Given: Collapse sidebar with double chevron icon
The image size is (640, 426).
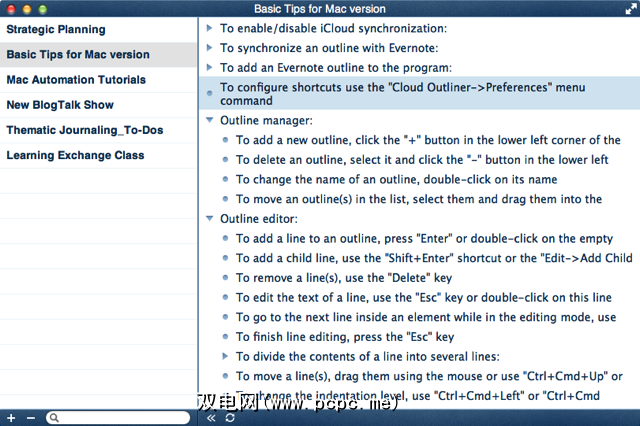Looking at the screenshot, I should point(211,418).
